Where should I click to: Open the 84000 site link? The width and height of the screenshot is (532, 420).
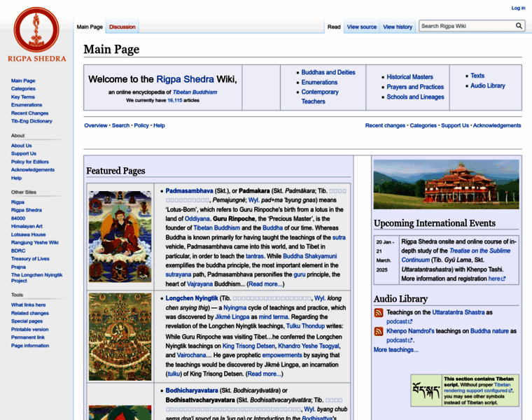click(x=18, y=218)
